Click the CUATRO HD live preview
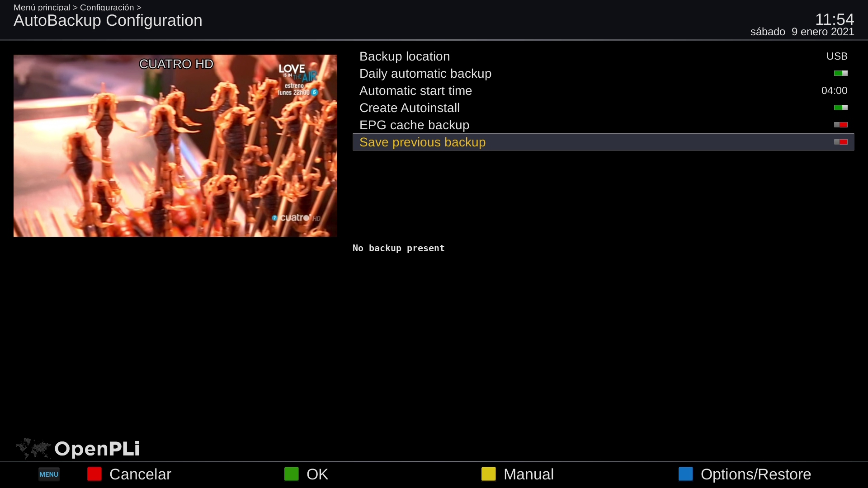The height and width of the screenshot is (488, 868). pyautogui.click(x=175, y=145)
